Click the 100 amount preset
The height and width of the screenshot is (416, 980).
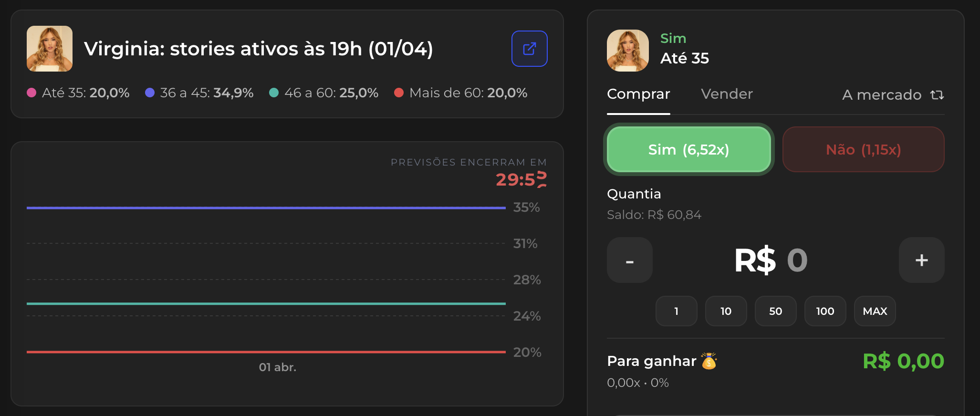pyautogui.click(x=825, y=311)
